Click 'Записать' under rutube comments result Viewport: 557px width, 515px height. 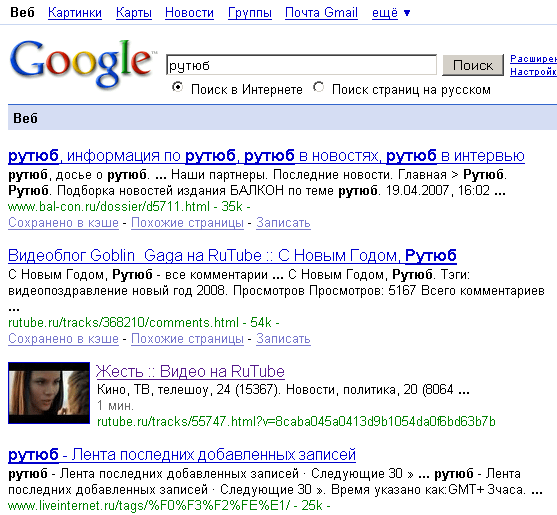(x=283, y=338)
